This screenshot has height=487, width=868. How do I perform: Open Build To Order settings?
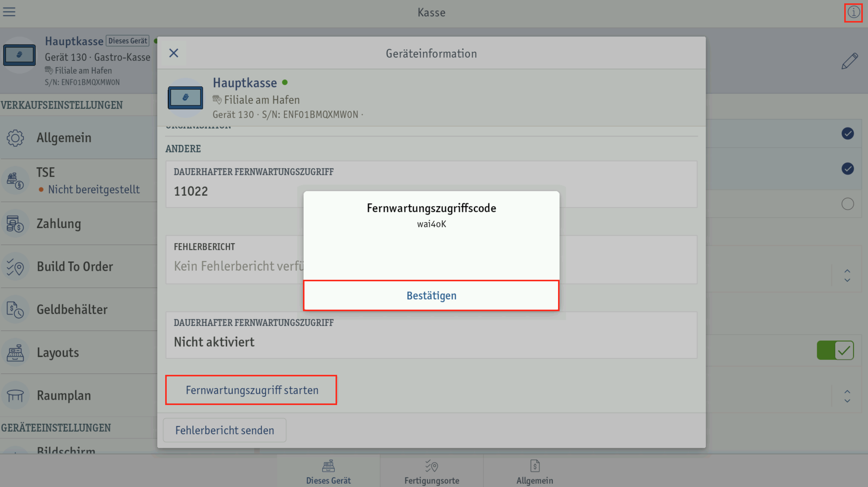tap(79, 267)
